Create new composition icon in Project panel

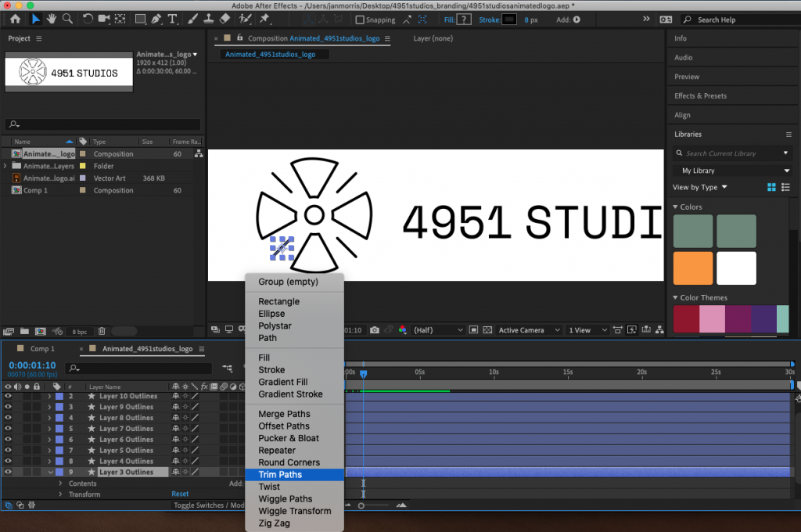41,331
